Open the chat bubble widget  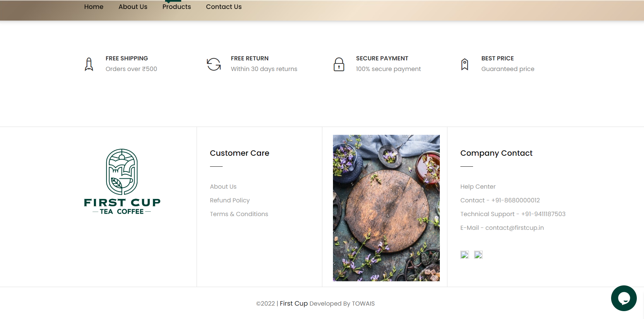[623, 298]
